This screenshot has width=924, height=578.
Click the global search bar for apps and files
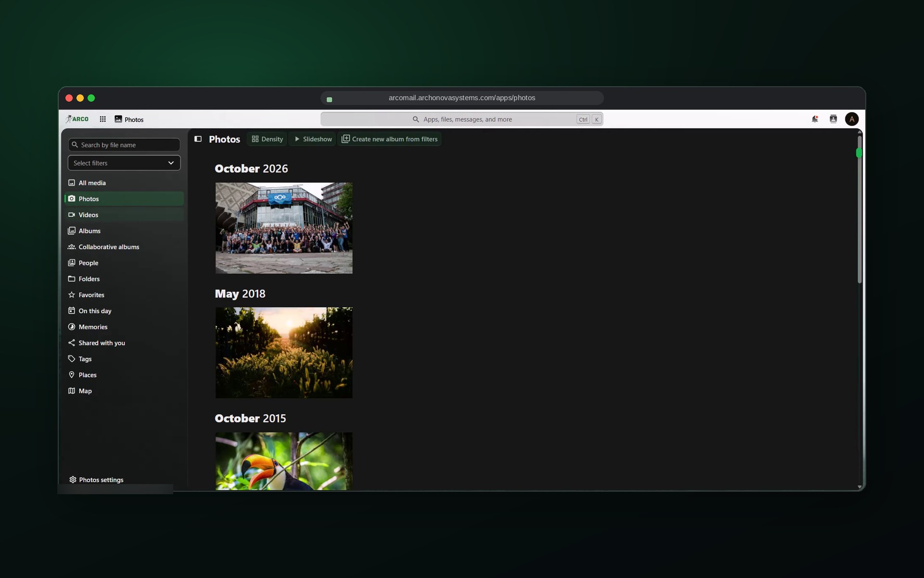click(x=462, y=119)
